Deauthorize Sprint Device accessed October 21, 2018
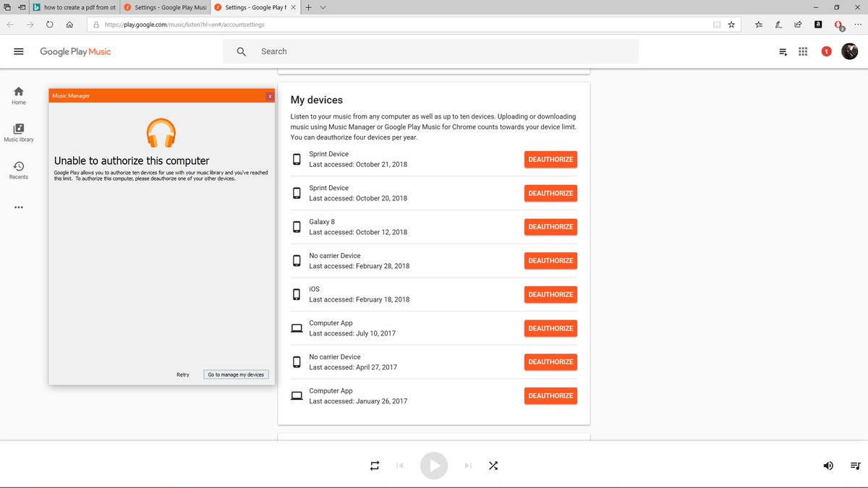Image resolution: width=868 pixels, height=488 pixels. 550,159
